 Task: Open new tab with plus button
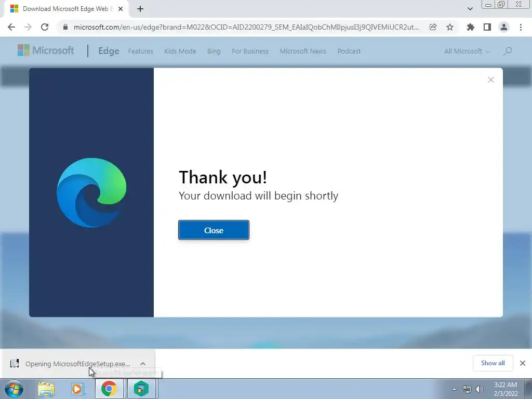140,9
